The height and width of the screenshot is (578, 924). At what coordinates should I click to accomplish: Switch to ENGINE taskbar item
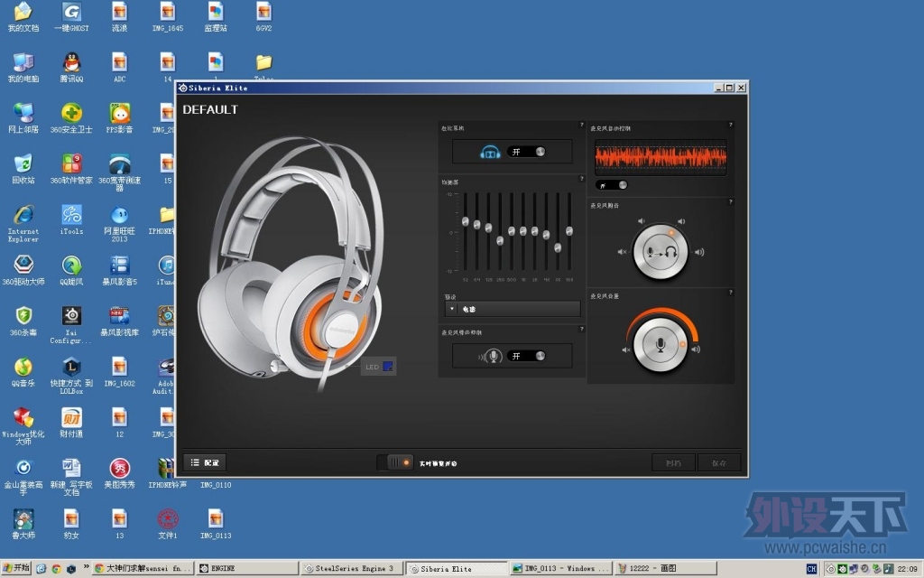click(x=247, y=569)
